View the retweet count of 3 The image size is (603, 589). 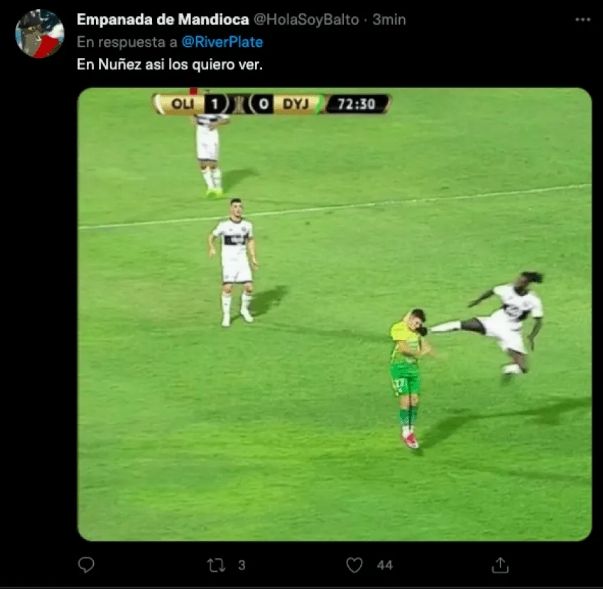pyautogui.click(x=242, y=565)
